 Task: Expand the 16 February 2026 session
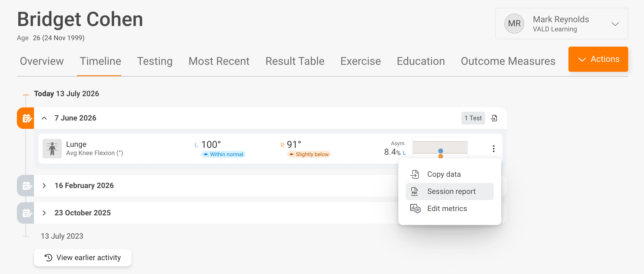(x=44, y=186)
